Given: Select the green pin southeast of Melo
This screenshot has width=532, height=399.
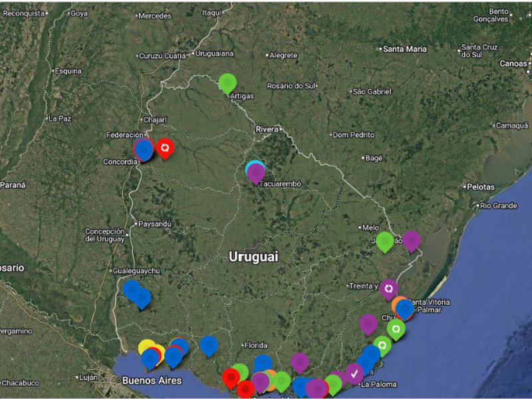Looking at the screenshot, I should click(x=385, y=241).
